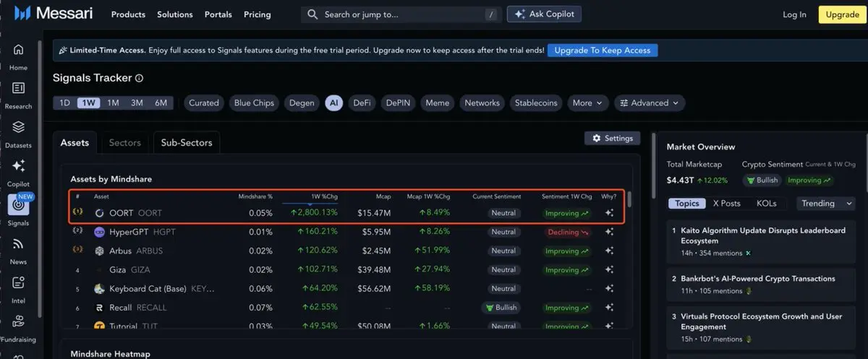Switch to the Topics tab
The width and height of the screenshot is (868, 359).
click(687, 203)
